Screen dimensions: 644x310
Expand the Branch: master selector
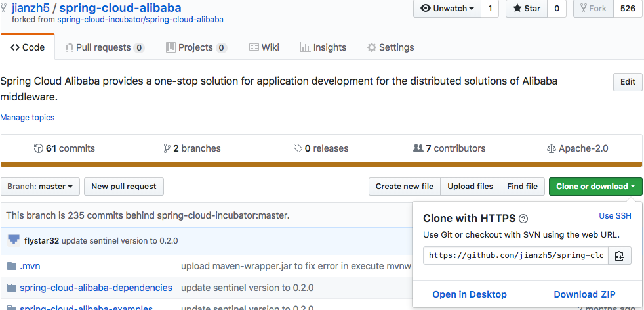41,187
